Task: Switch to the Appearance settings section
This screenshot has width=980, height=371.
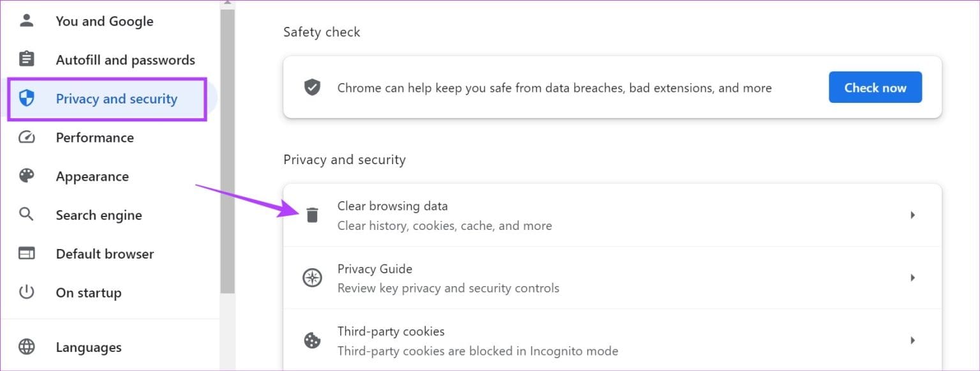Action: point(92,176)
